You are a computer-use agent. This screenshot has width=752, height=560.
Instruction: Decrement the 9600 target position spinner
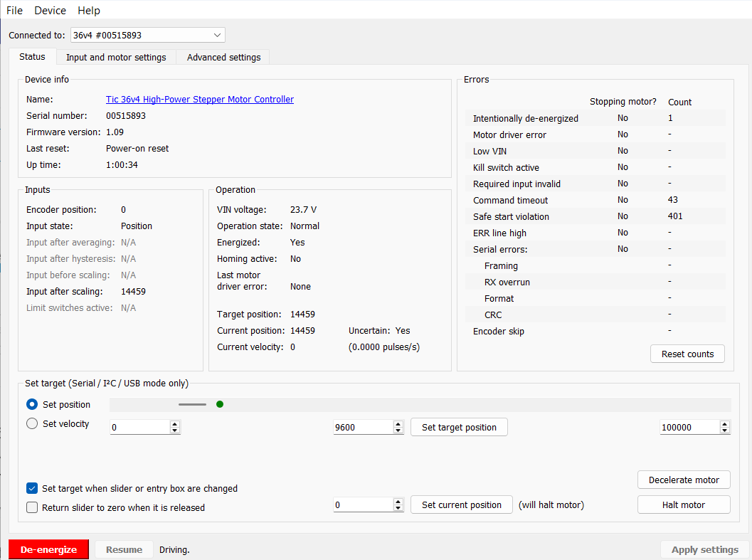point(398,430)
